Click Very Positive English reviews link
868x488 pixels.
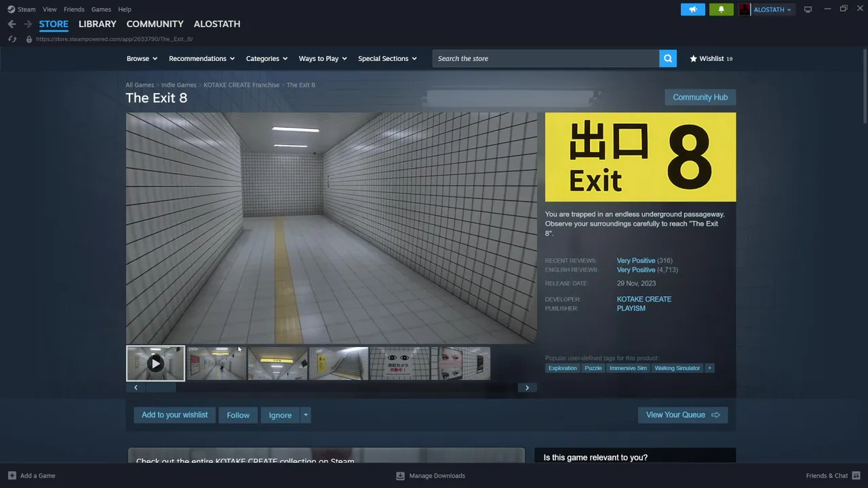coord(636,270)
